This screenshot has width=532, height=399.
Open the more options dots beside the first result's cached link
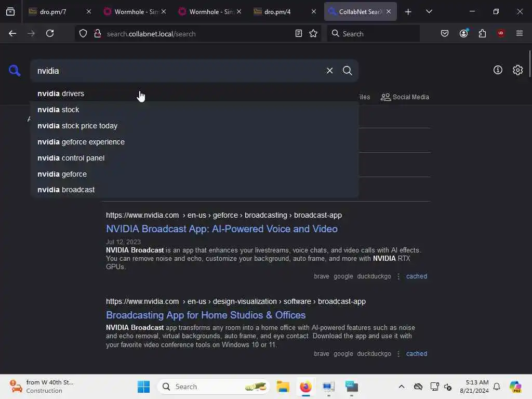(398, 276)
